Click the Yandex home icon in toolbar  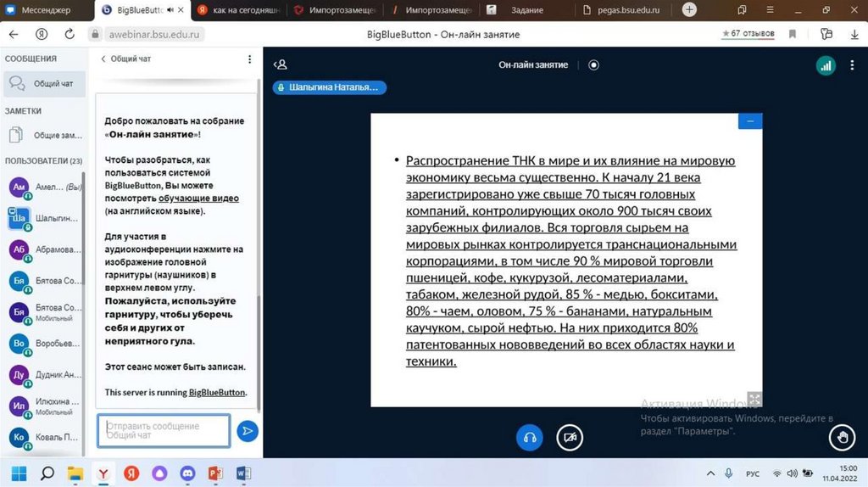(42, 34)
